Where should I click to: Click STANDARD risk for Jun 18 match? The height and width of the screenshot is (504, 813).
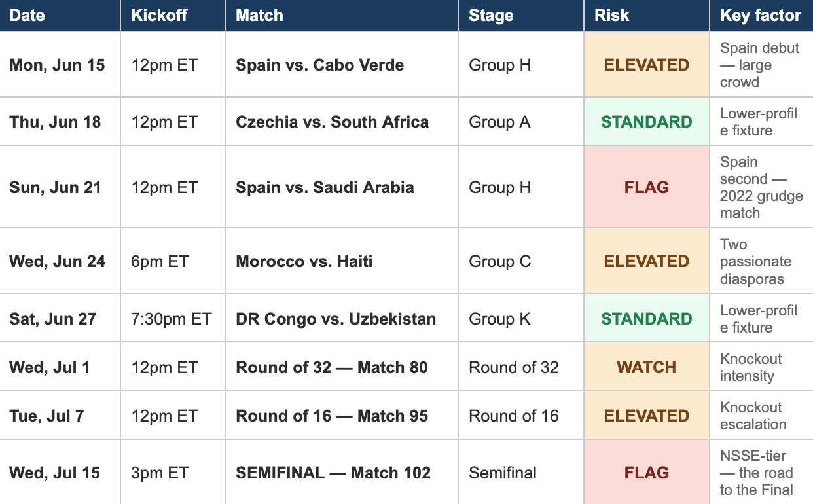pos(647,122)
